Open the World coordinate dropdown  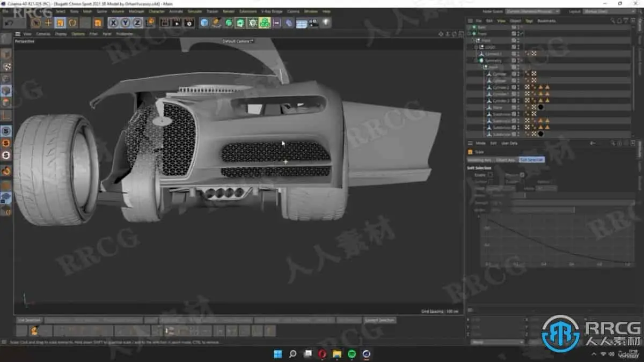[x=497, y=342]
